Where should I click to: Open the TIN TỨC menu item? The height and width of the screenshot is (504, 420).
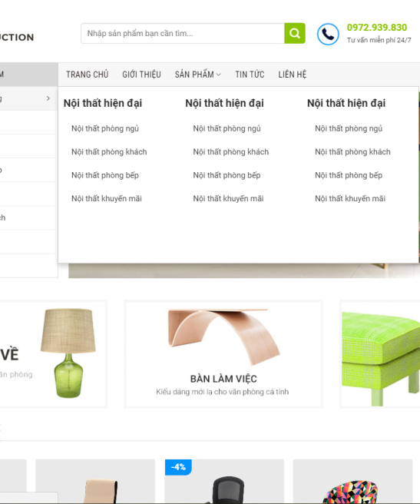point(250,75)
